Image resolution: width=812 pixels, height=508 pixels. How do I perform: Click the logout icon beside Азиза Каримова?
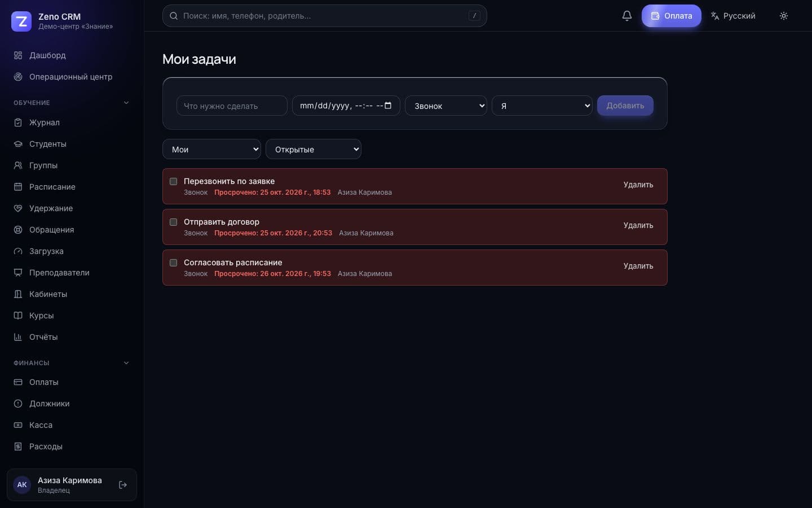[x=123, y=485]
